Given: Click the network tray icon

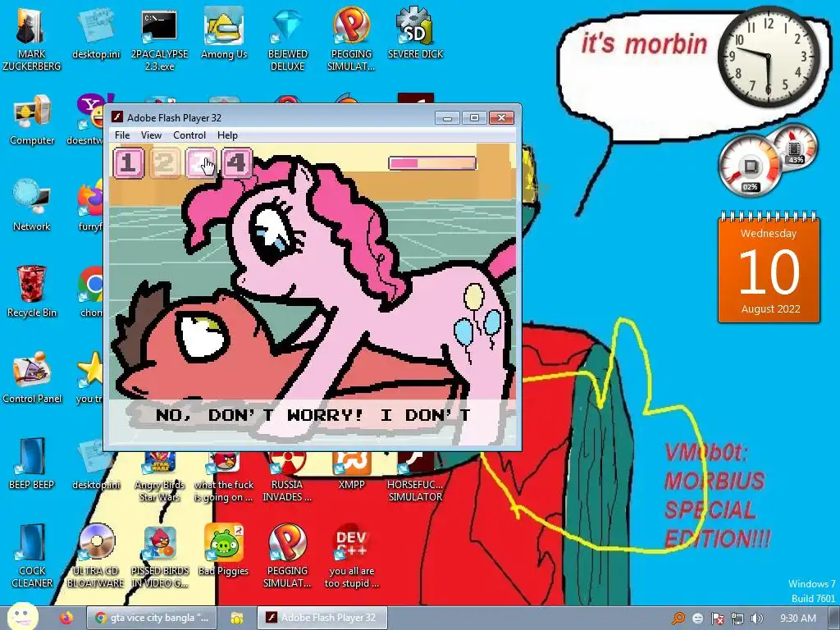Looking at the screenshot, I should click(737, 619).
